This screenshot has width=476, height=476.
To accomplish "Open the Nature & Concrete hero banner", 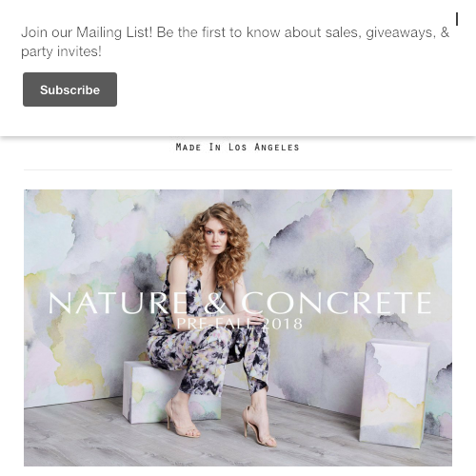I will point(238,327).
